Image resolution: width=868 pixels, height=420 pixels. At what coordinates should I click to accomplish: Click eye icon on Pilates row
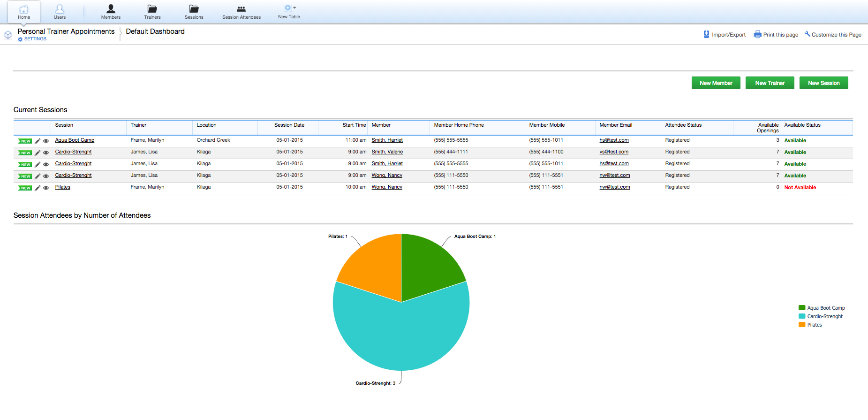coord(46,188)
